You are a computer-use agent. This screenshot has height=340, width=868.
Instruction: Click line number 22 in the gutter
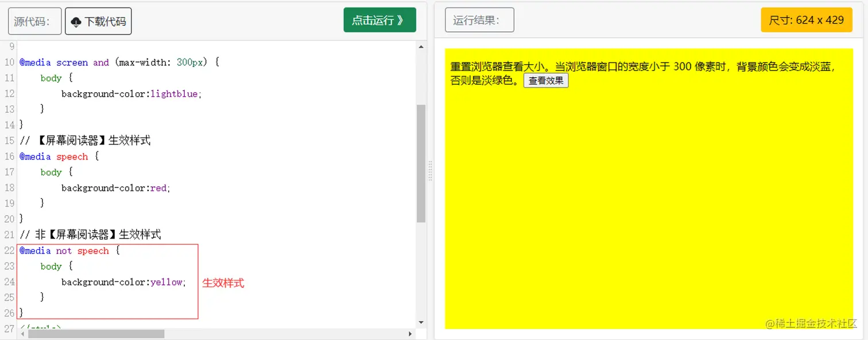[x=9, y=251]
